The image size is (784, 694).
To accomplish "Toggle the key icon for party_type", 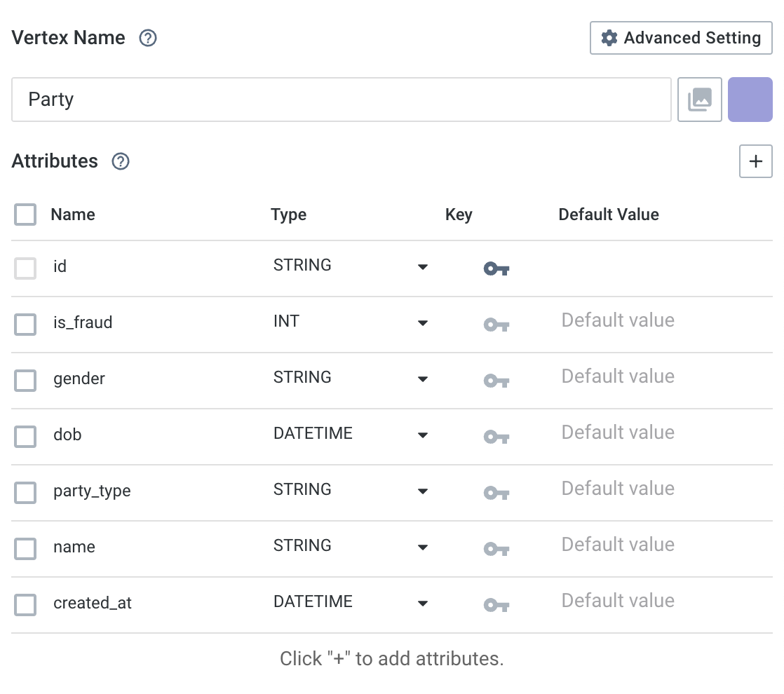I will click(x=496, y=493).
